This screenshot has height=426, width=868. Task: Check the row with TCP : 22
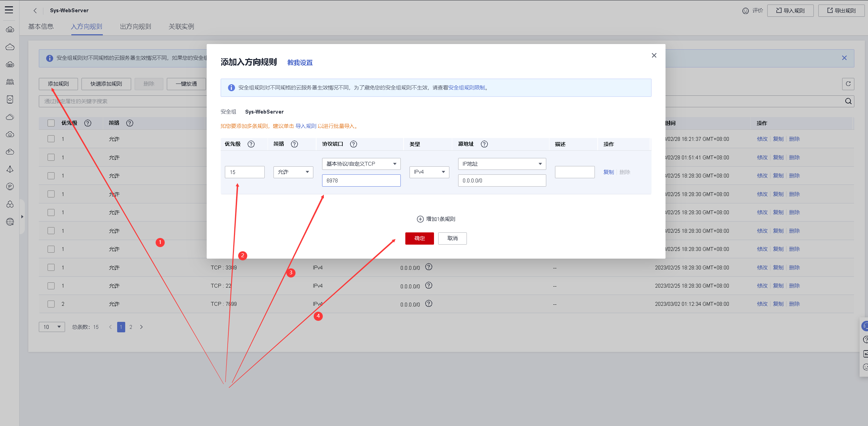click(51, 286)
